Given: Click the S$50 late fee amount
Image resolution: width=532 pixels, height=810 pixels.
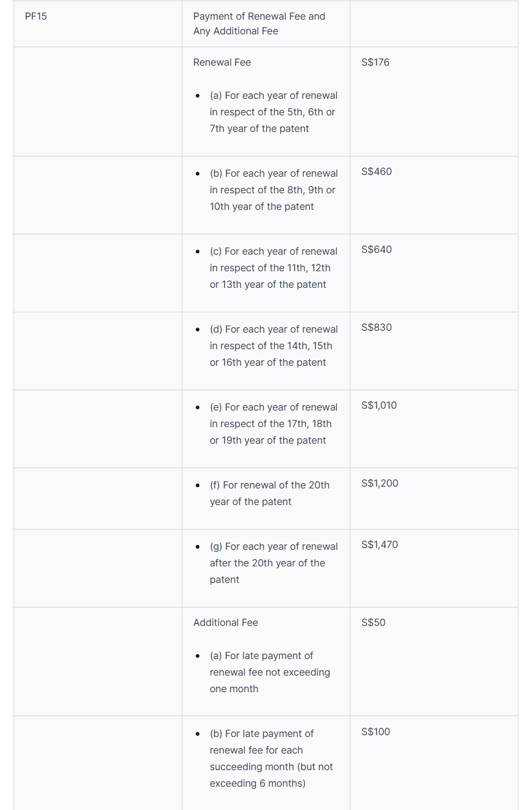Looking at the screenshot, I should click(x=373, y=623).
